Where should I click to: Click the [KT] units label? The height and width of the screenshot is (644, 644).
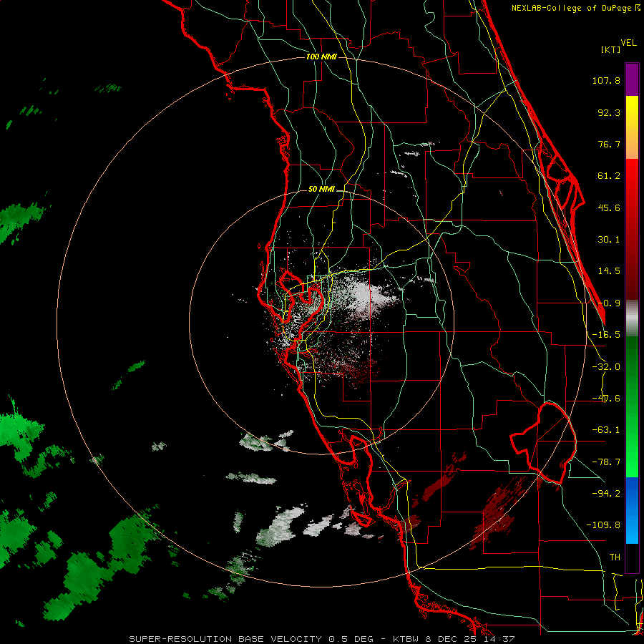pyautogui.click(x=611, y=49)
